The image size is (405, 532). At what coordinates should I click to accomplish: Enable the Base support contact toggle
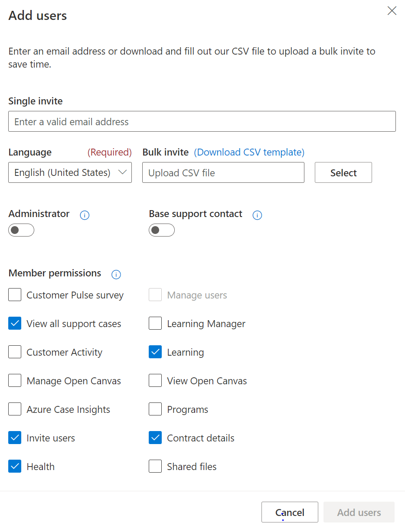coord(162,230)
